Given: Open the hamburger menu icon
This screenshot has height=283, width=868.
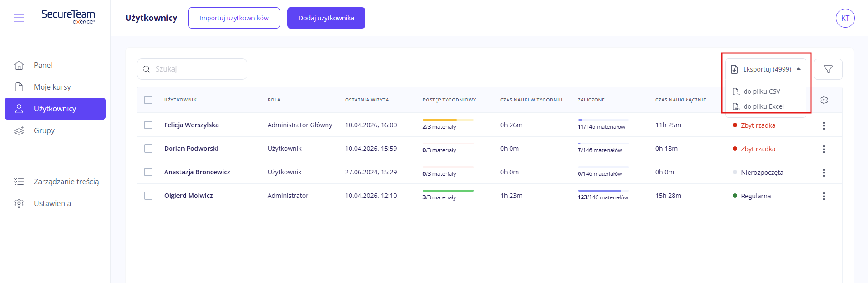Looking at the screenshot, I should click(19, 18).
